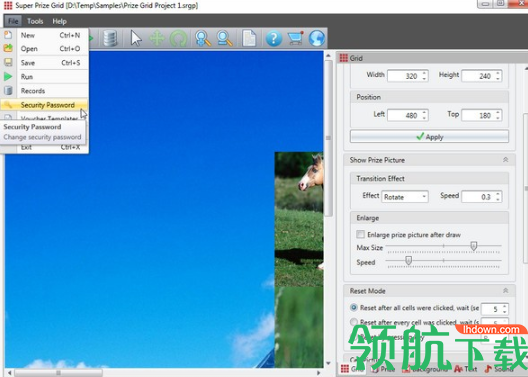Viewport: 528px width, 377px height.
Task: Collapse the Reset Mode section
Action: tap(505, 290)
